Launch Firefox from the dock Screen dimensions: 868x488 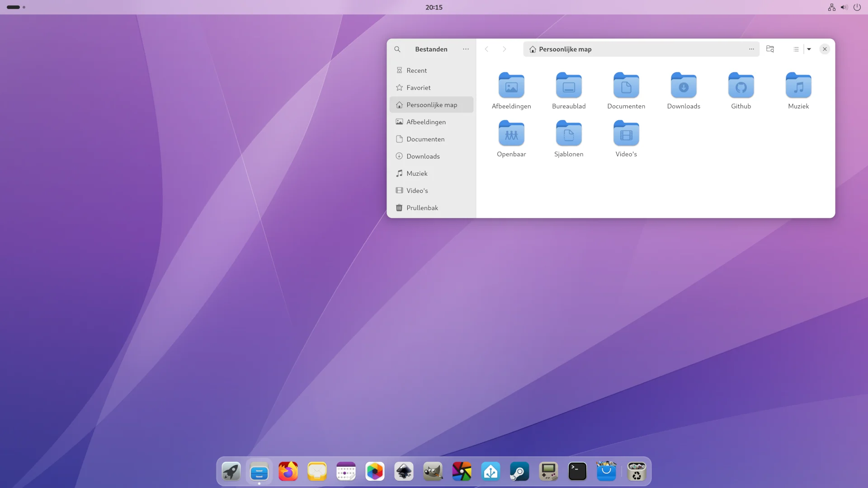point(288,472)
